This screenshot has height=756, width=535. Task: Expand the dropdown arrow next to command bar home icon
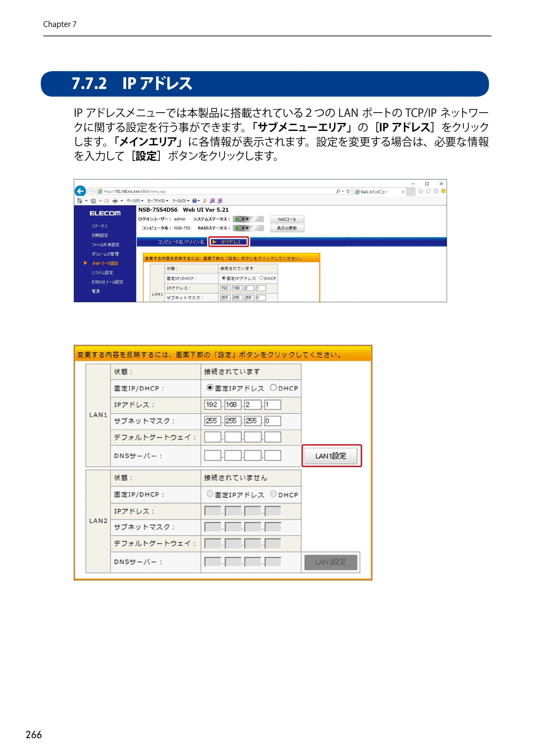point(86,201)
